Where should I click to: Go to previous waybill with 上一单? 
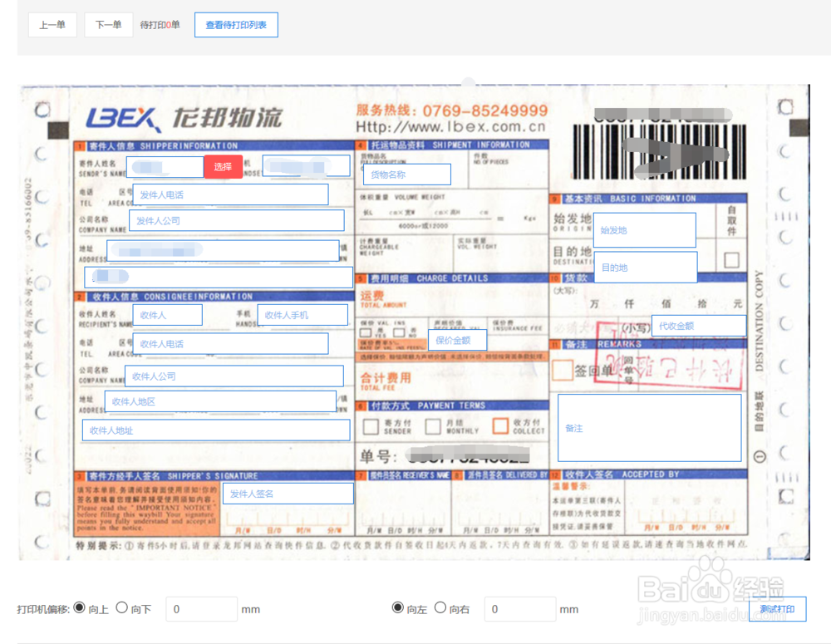[52, 25]
